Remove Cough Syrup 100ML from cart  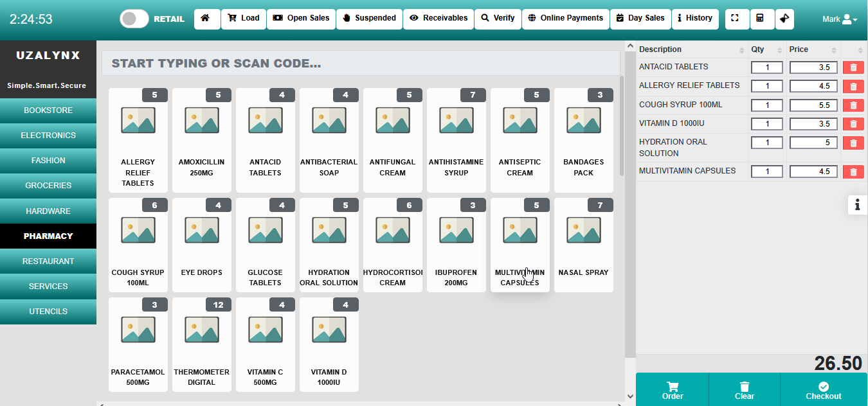tap(853, 105)
